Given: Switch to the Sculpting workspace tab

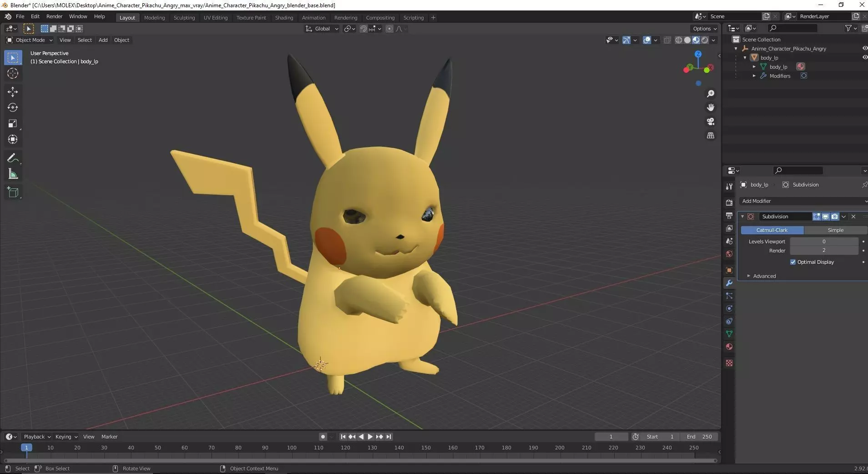Looking at the screenshot, I should pos(184,18).
